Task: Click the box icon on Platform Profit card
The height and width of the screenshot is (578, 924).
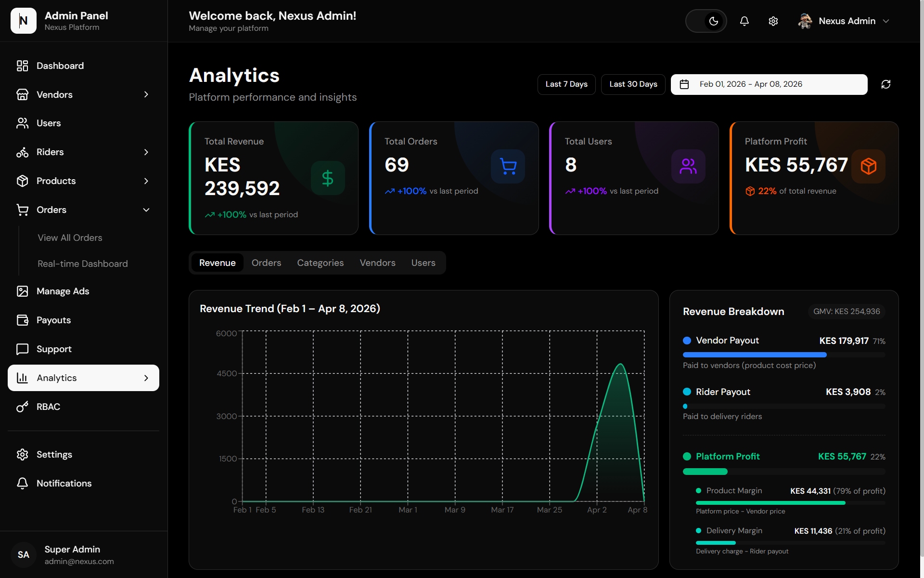Action: (868, 166)
